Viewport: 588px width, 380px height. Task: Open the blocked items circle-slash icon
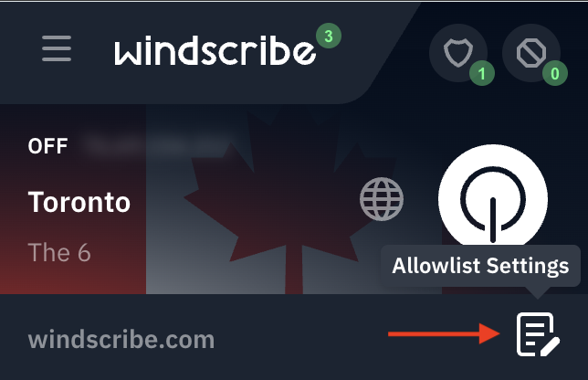pyautogui.click(x=531, y=53)
